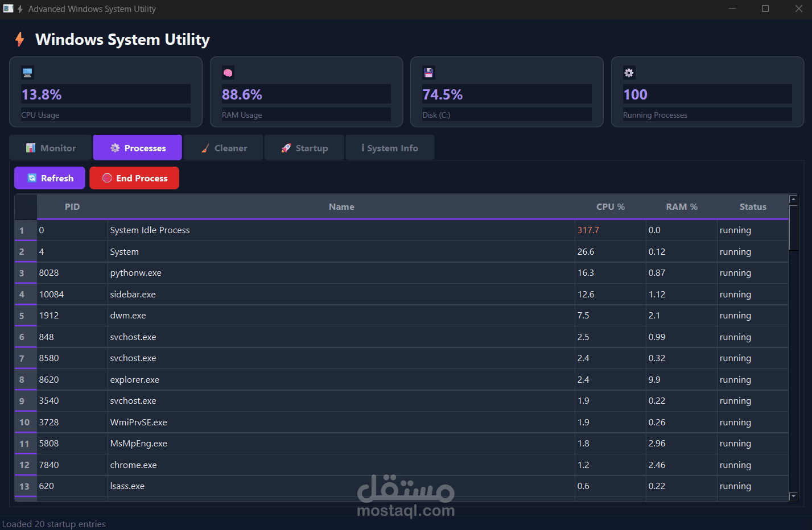The height and width of the screenshot is (530, 812).
Task: Click the 88.6% RAM Usage value
Action: click(242, 94)
